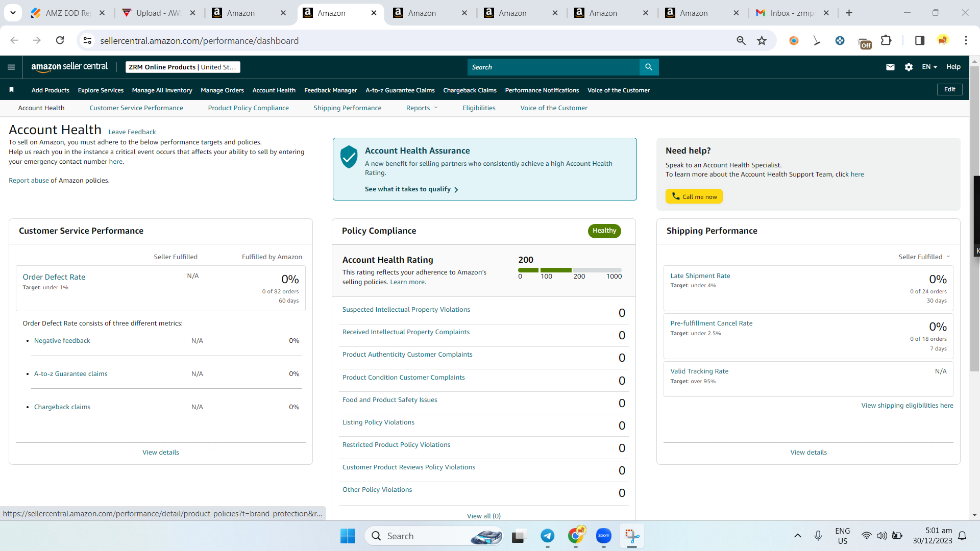980x551 pixels.
Task: Go to Manage All Inventory
Action: coord(162,90)
